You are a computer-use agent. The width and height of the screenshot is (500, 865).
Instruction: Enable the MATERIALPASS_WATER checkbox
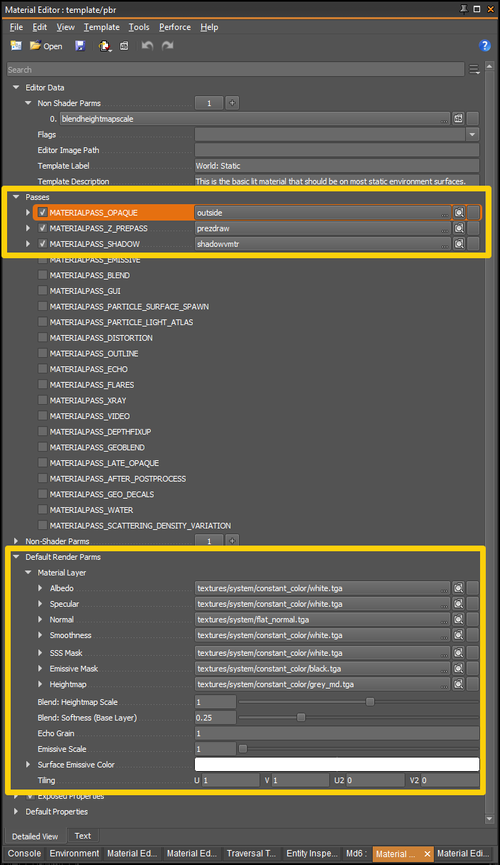[x=42, y=510]
